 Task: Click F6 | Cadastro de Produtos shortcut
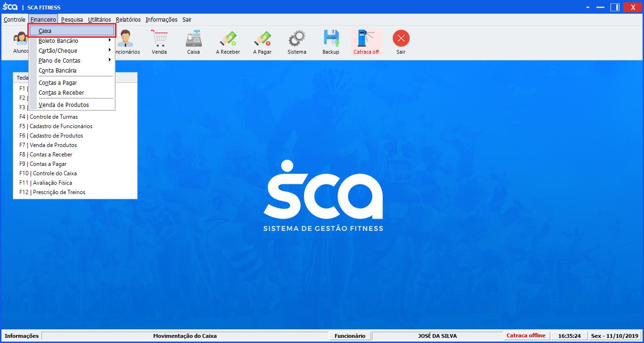[x=51, y=136]
